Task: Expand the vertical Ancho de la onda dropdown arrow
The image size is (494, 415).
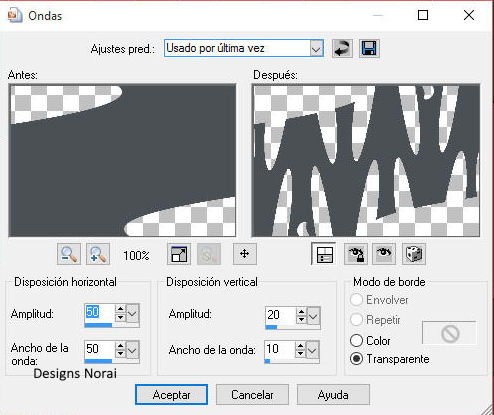Action: (312, 350)
